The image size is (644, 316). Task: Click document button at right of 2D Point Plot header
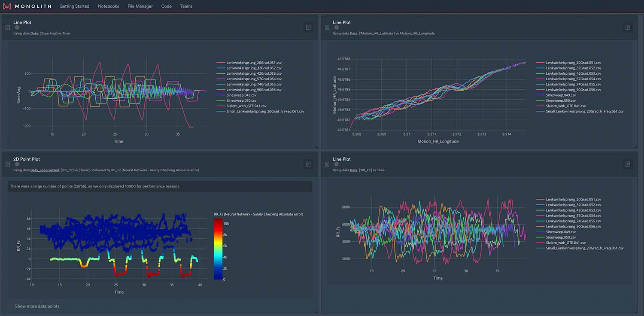[x=308, y=164]
